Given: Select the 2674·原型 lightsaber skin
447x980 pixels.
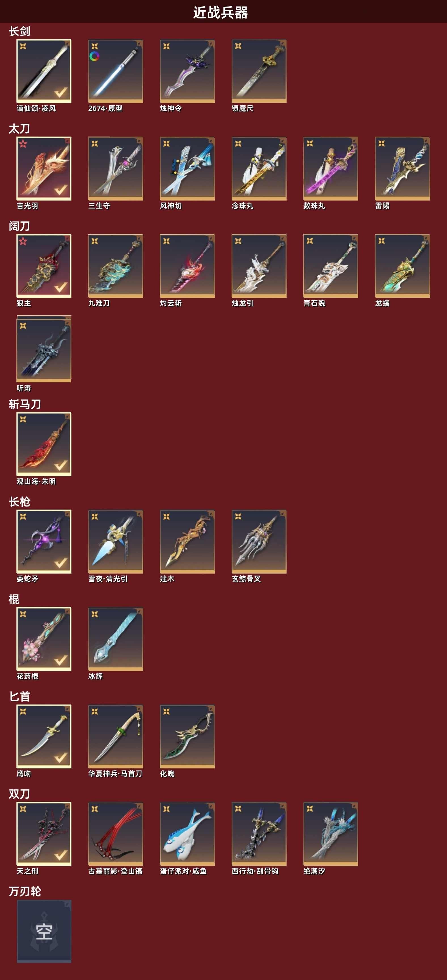Looking at the screenshot, I should coord(115,71).
